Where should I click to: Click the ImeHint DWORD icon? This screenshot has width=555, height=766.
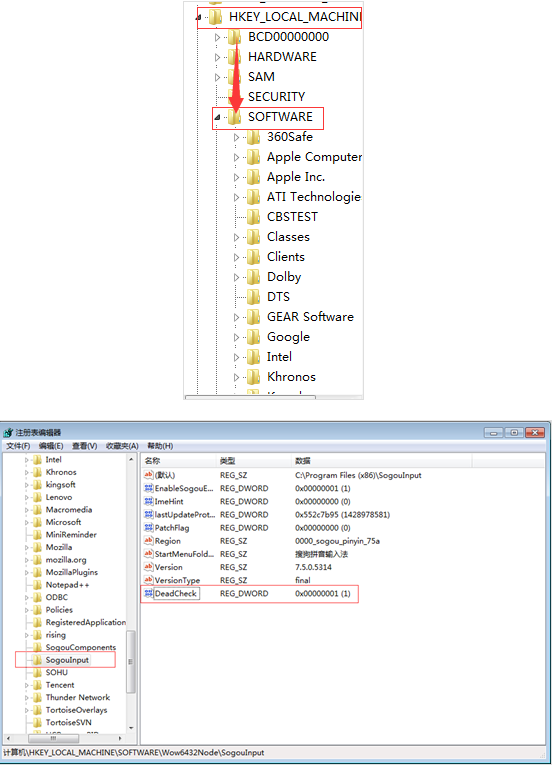(149, 501)
